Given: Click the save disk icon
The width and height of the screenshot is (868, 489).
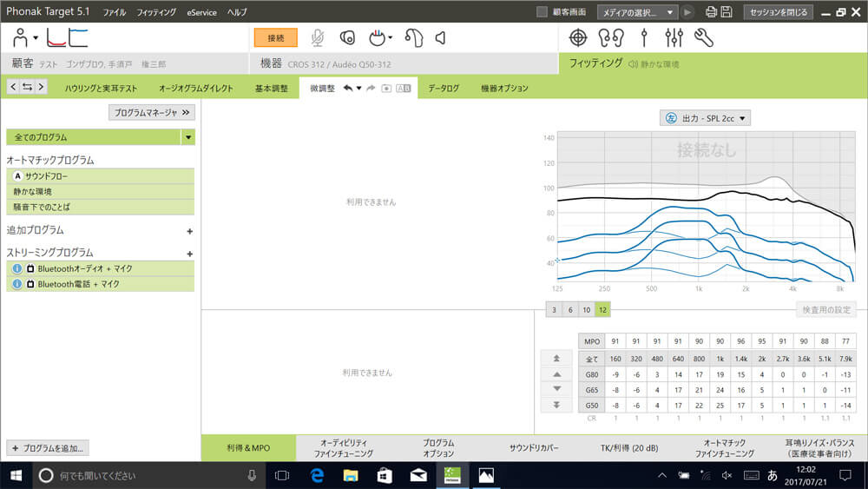Looking at the screenshot, I should pyautogui.click(x=727, y=11).
